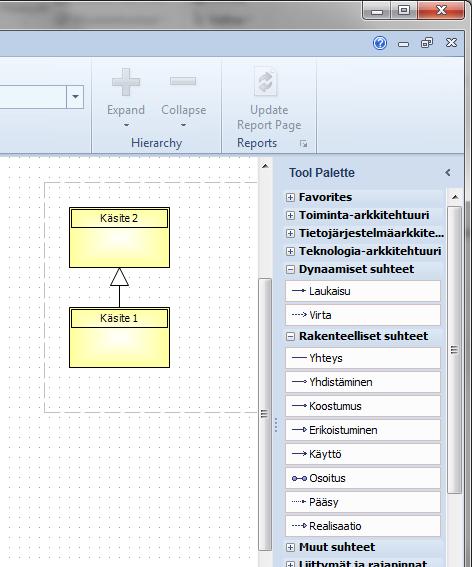The width and height of the screenshot is (472, 567).
Task: Select the Erikoistuminen relation tool
Action: coord(363,430)
